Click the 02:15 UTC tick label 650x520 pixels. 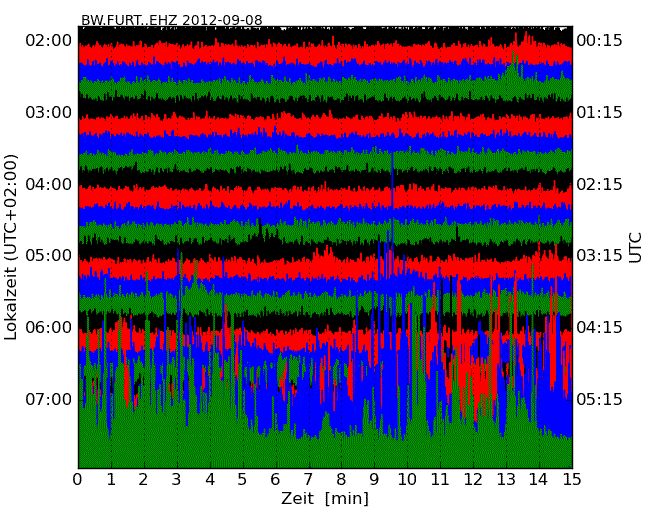599,184
